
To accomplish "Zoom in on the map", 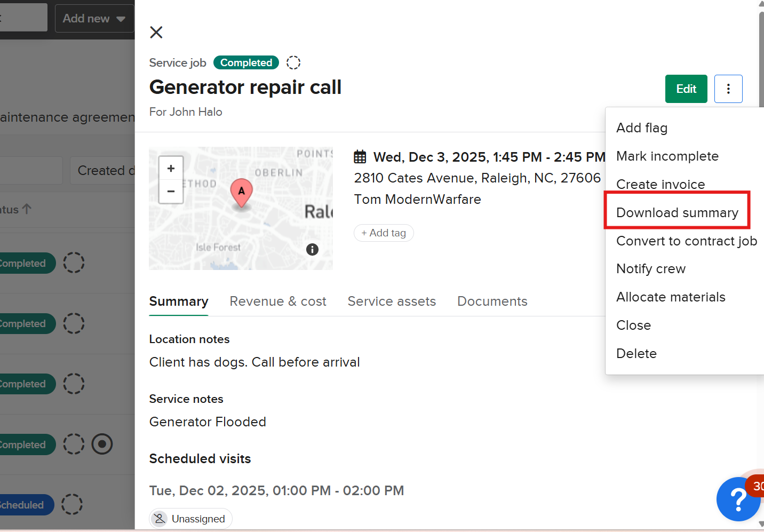I will (x=171, y=169).
